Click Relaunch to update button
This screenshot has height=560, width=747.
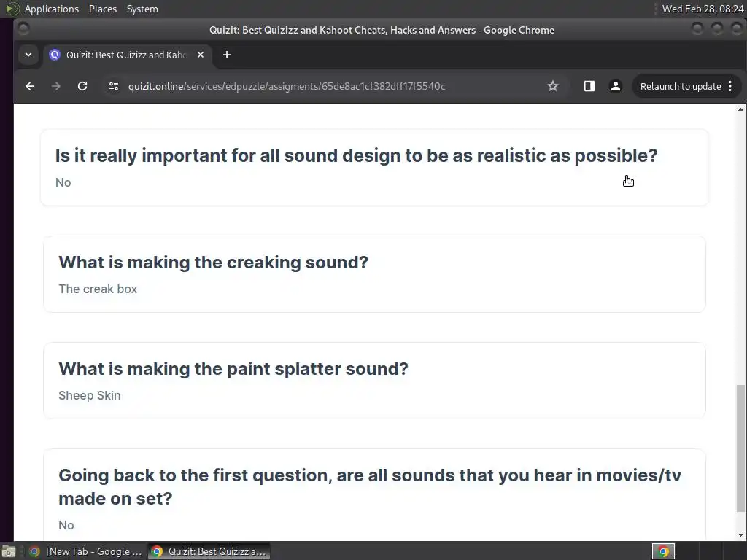pyautogui.click(x=680, y=86)
